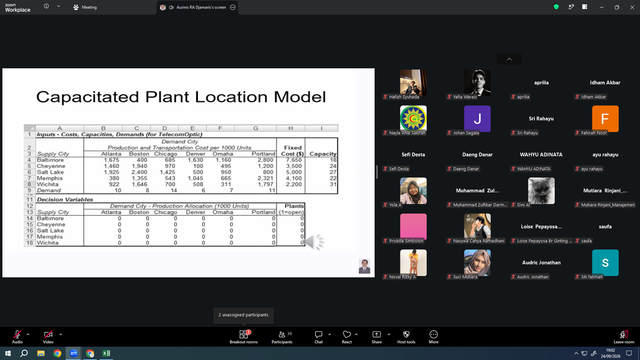Open the audio options arrow
640x360 pixels.
coord(28,334)
